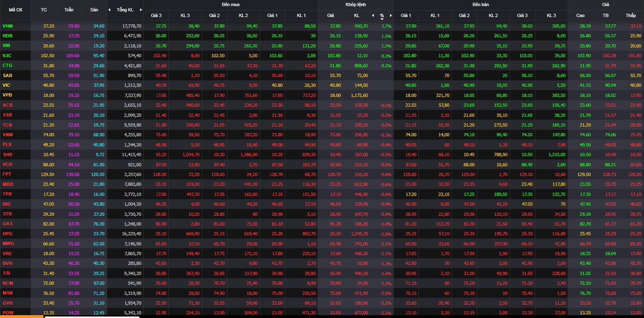
Task: Open VJC stock ticker
Action: tap(7, 56)
